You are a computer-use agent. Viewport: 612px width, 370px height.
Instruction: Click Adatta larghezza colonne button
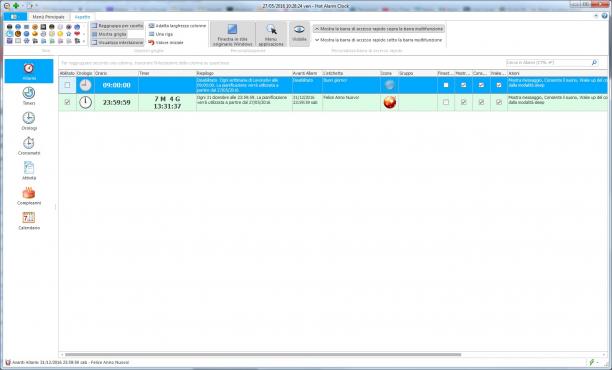pos(177,26)
